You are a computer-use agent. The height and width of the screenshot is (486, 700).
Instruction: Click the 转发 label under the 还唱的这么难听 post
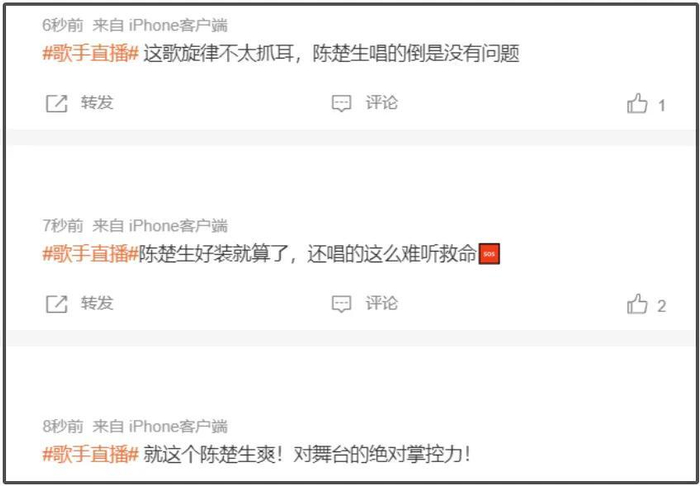(97, 303)
